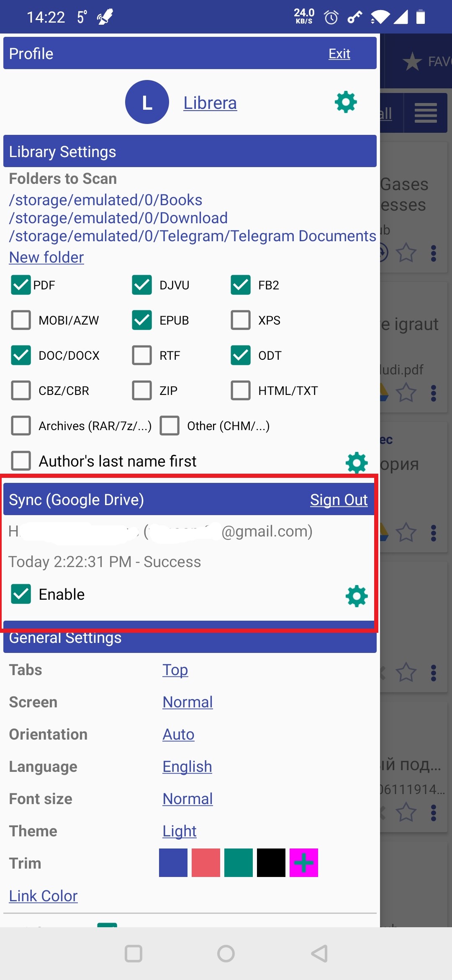
Task: Open gear settings beside Author's last name first
Action: (356, 462)
